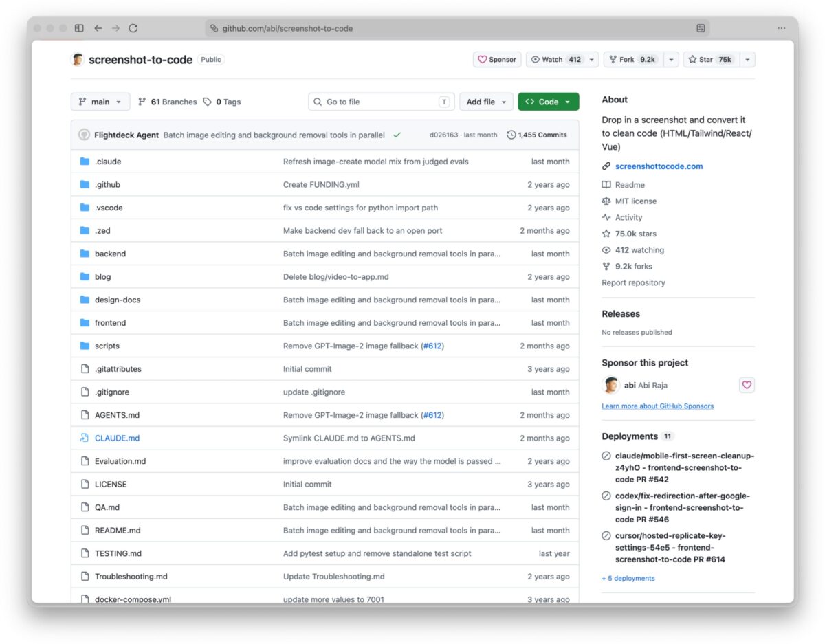The height and width of the screenshot is (644, 825).
Task: Open the Star lists dropdown arrow
Action: click(747, 60)
